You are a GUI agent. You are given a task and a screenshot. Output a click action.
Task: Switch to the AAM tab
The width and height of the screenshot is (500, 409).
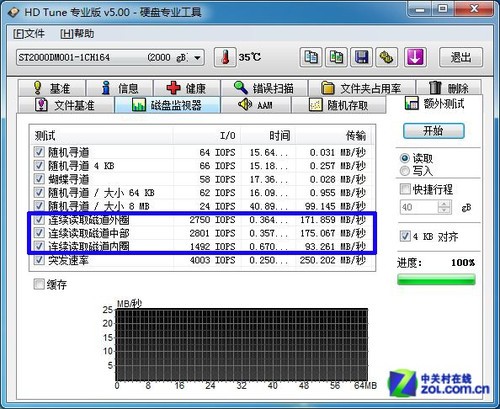[256, 105]
